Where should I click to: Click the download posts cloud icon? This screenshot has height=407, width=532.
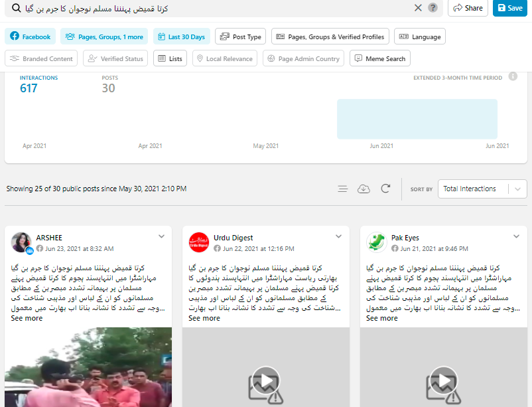364,189
